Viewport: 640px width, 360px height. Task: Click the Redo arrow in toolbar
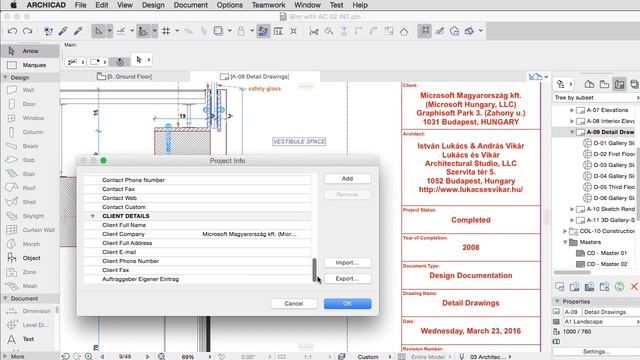click(x=27, y=31)
